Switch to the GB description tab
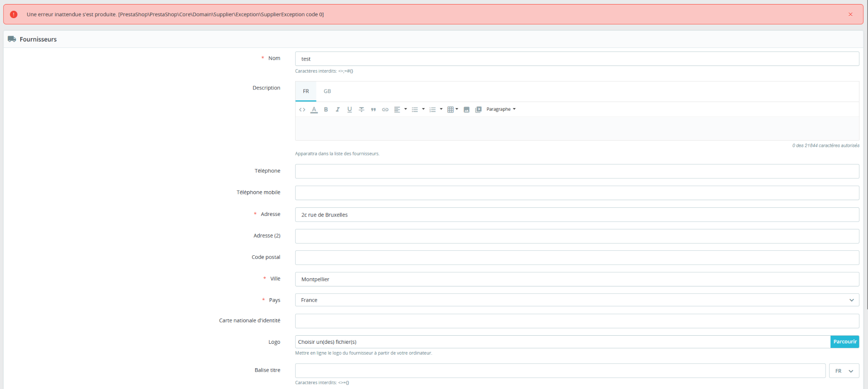Viewport: 868px width, 389px height. tap(327, 91)
